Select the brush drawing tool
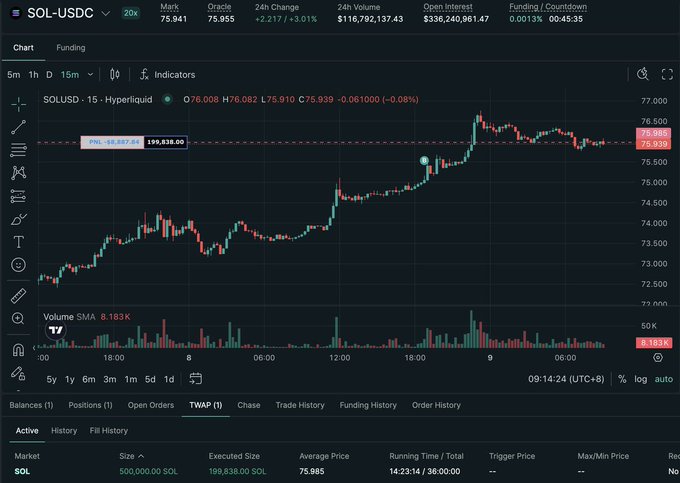The image size is (680, 483). click(18, 219)
